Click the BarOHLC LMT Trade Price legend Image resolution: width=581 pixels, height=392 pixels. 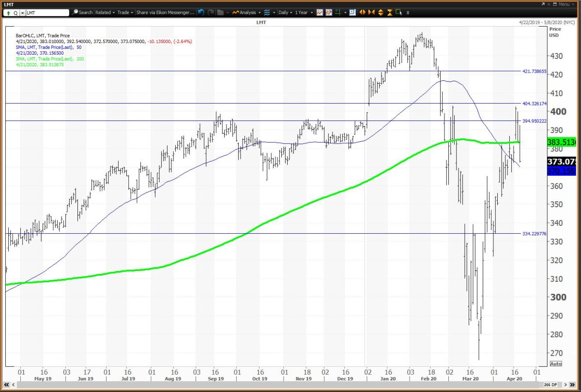[x=43, y=35]
